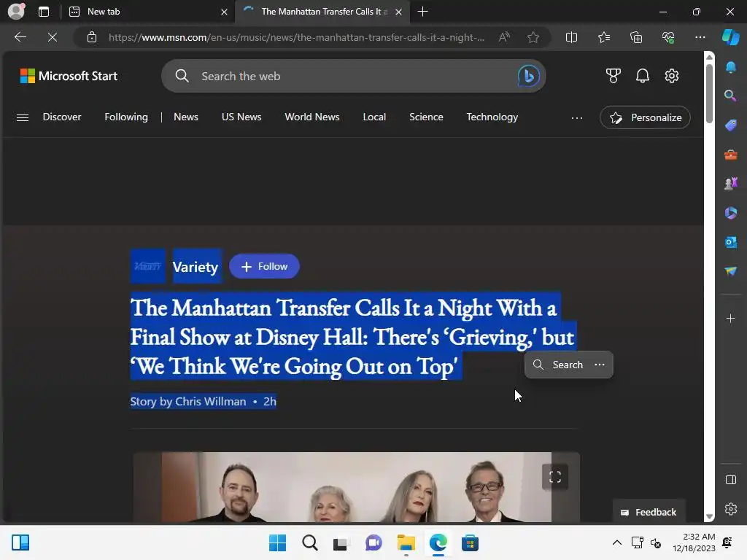The image size is (747, 560).
Task: Click the msn.com address bar URL
Action: click(296, 37)
